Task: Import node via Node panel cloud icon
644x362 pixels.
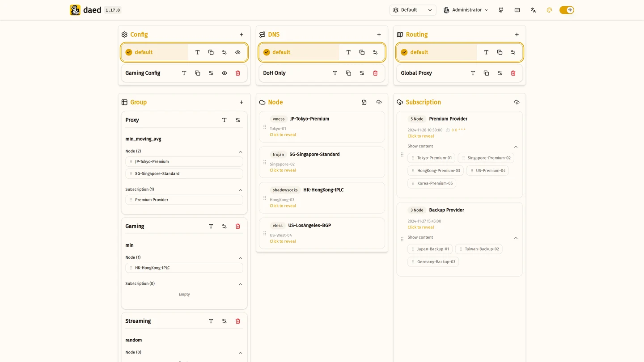Action: coord(379,102)
